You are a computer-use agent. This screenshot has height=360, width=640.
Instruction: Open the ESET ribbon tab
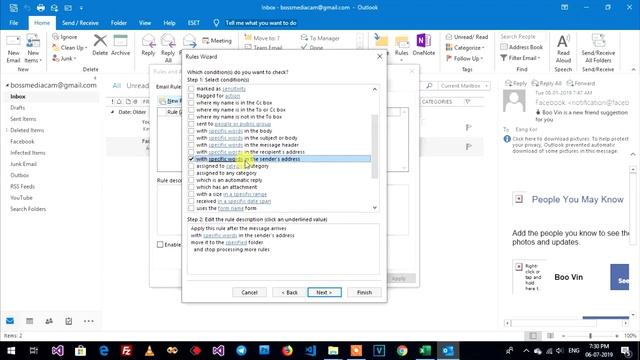[x=193, y=23]
